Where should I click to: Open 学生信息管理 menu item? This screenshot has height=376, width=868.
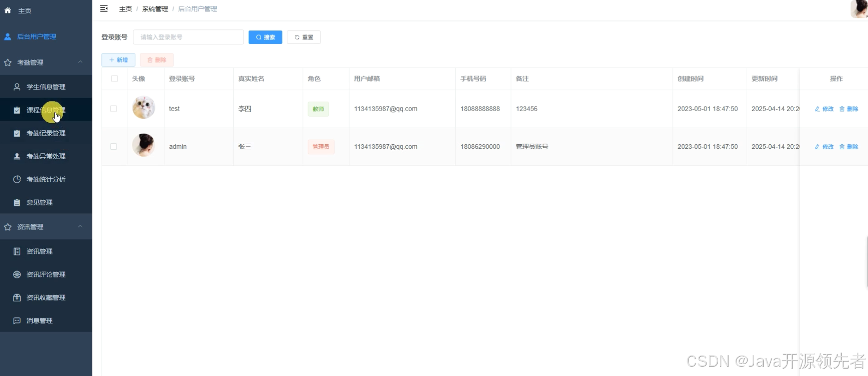click(46, 87)
